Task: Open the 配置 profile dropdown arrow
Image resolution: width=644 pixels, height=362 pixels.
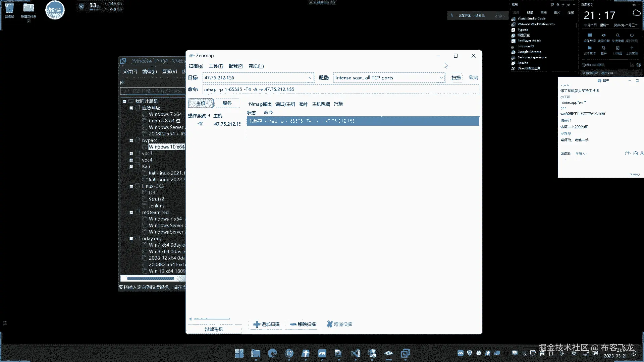Action: pos(441,78)
